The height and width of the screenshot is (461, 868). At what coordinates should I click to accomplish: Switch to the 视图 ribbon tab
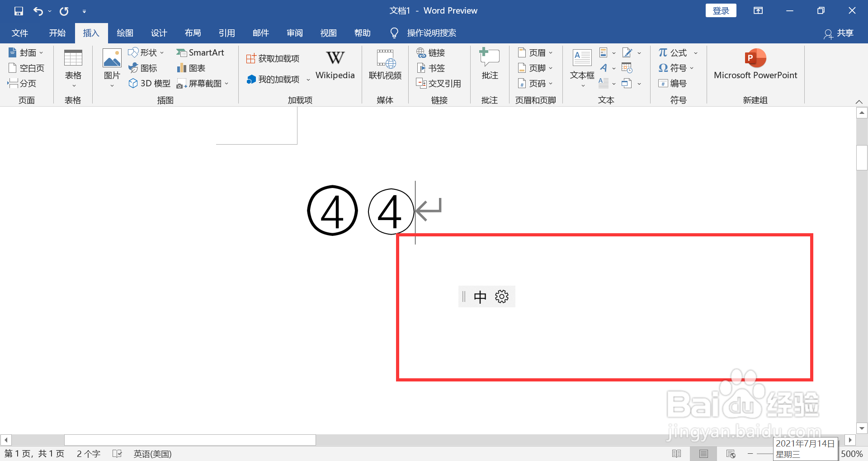[328, 33]
